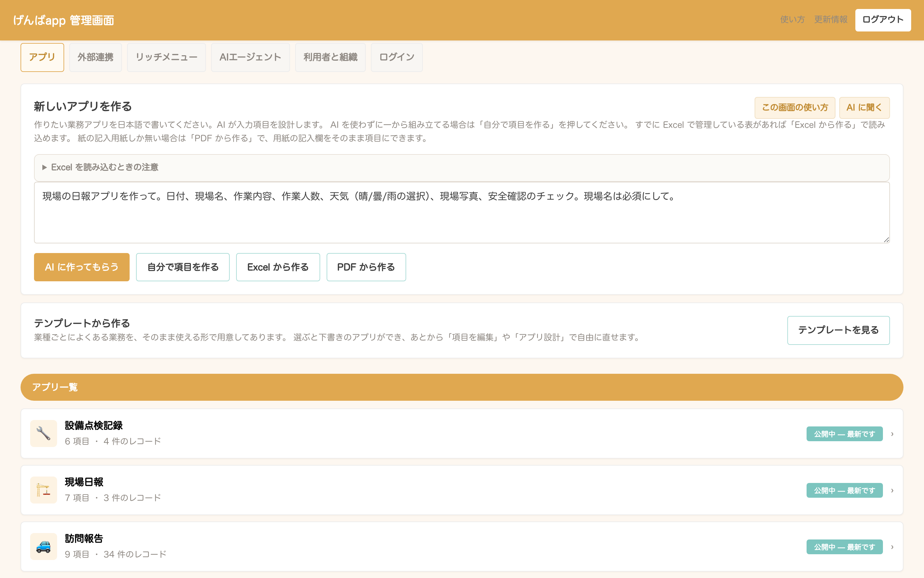Switch to the 外部連携 tab
The image size is (924, 578).
tap(96, 57)
